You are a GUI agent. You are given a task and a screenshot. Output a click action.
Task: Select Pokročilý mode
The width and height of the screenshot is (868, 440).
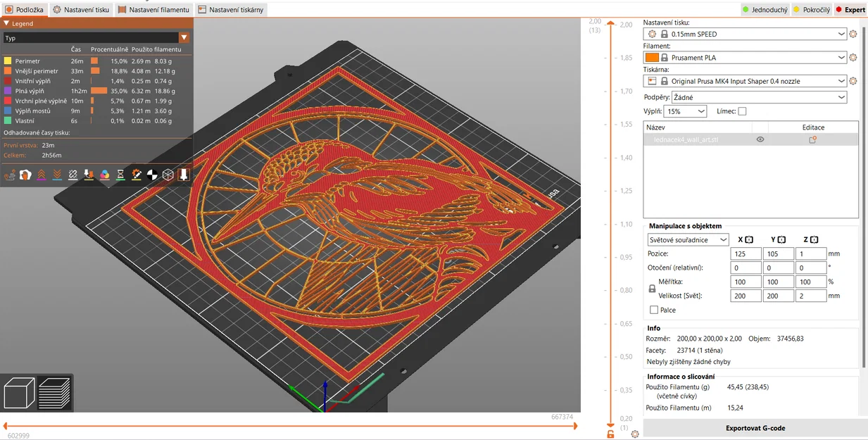coord(812,10)
